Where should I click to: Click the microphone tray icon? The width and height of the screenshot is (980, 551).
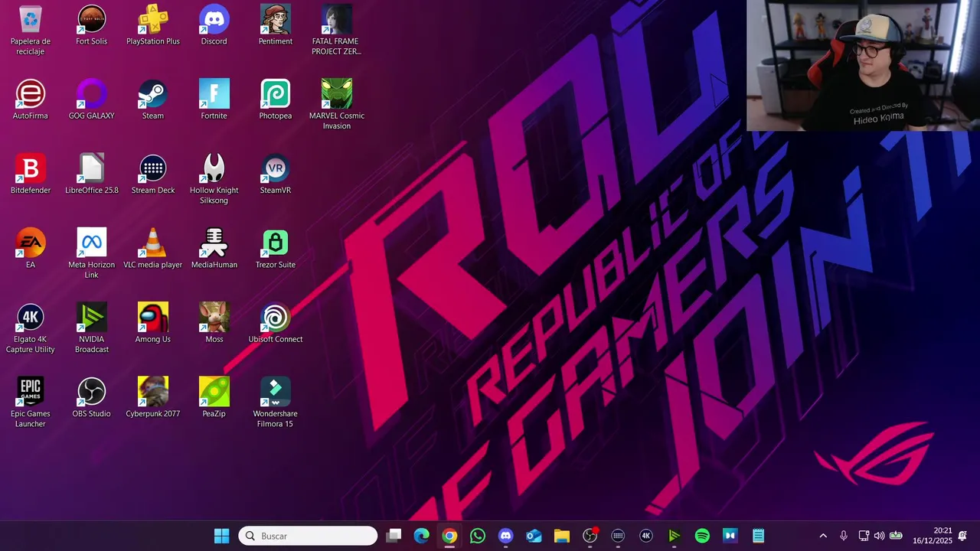pyautogui.click(x=844, y=536)
